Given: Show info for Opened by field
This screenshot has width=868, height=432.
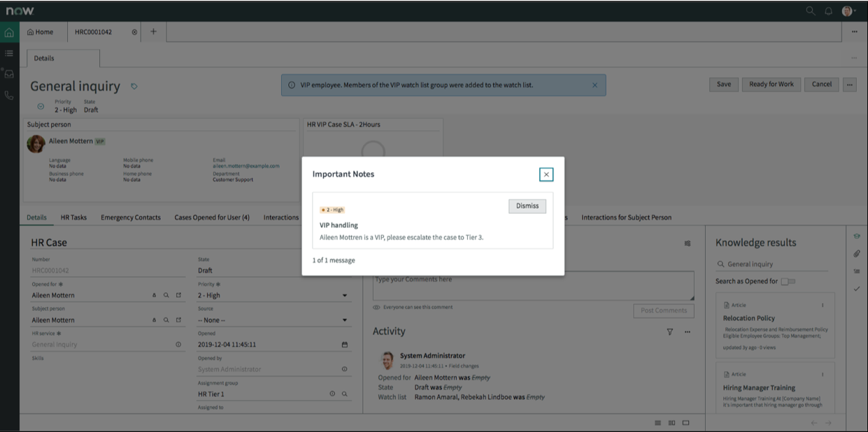Looking at the screenshot, I should 344,369.
